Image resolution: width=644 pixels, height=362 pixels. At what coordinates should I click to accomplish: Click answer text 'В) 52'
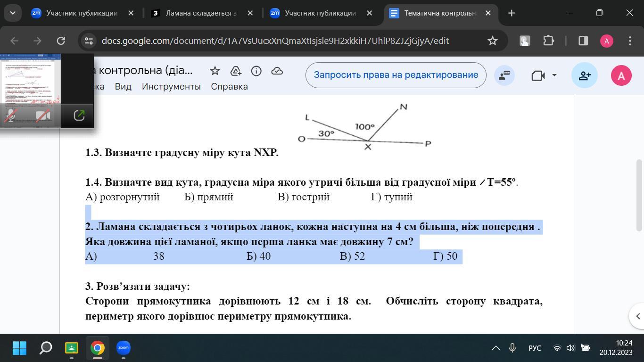[x=353, y=256]
